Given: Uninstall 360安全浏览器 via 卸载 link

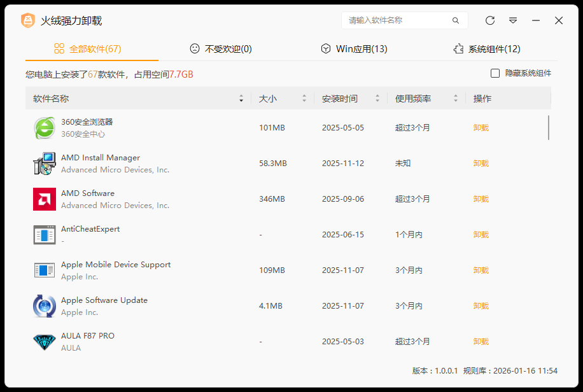Looking at the screenshot, I should coord(481,128).
